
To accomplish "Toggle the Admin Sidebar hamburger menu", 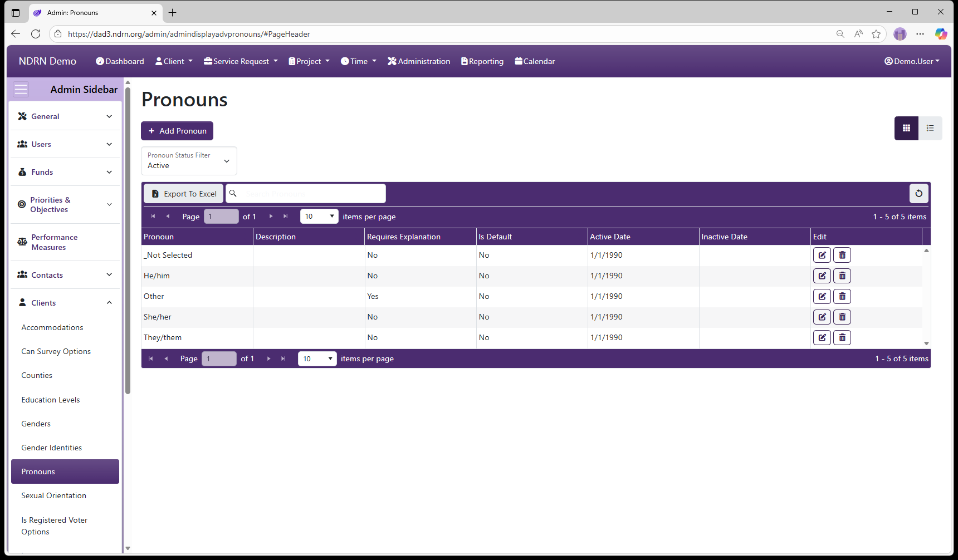I will pyautogui.click(x=21, y=90).
